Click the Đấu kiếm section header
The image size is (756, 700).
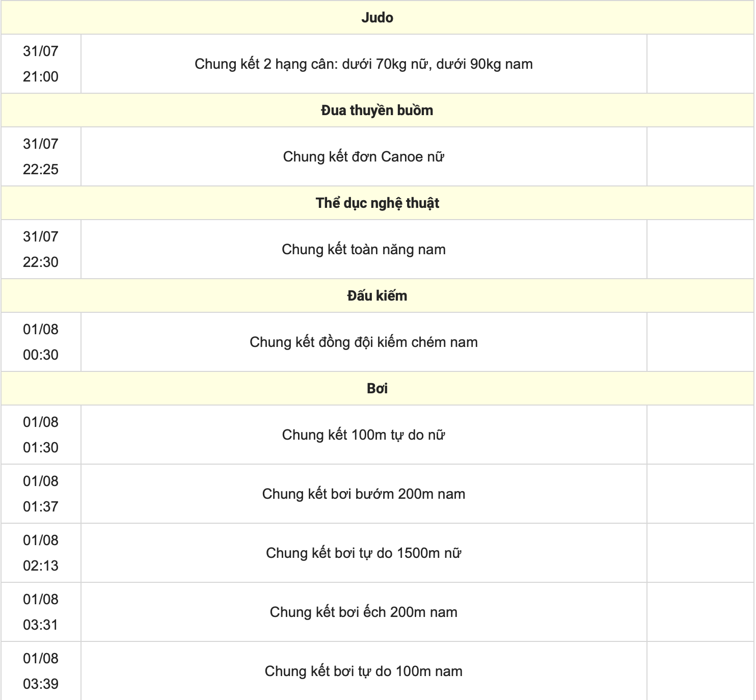pos(377,296)
